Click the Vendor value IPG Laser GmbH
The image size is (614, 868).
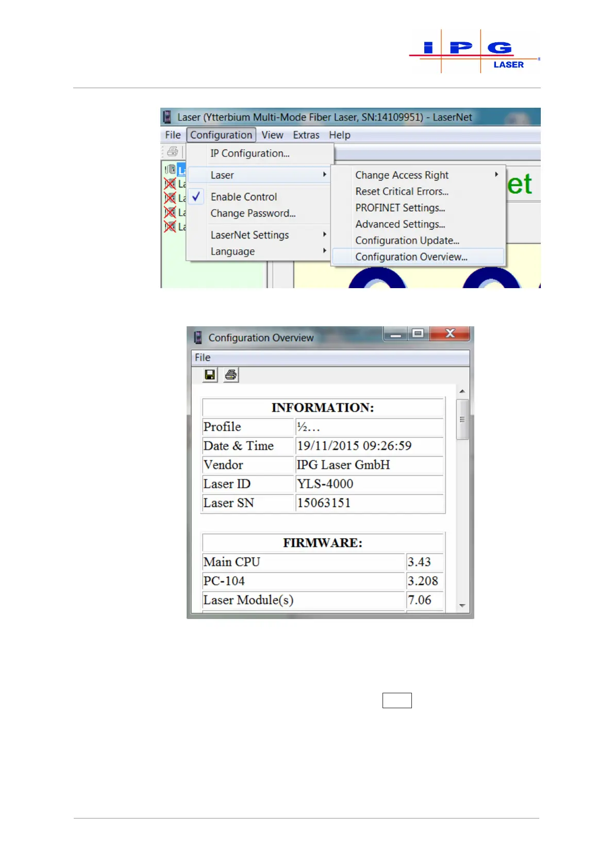pyautogui.click(x=343, y=465)
